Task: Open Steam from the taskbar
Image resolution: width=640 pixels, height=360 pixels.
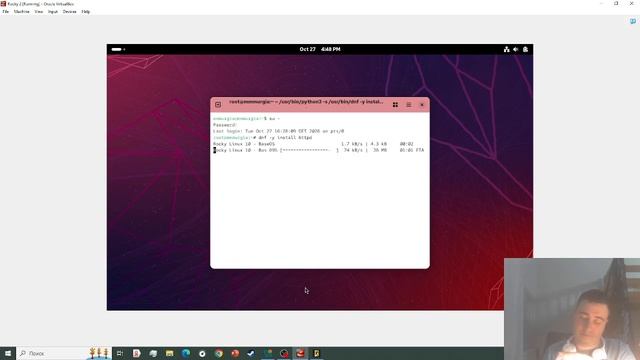Action: pos(251,353)
